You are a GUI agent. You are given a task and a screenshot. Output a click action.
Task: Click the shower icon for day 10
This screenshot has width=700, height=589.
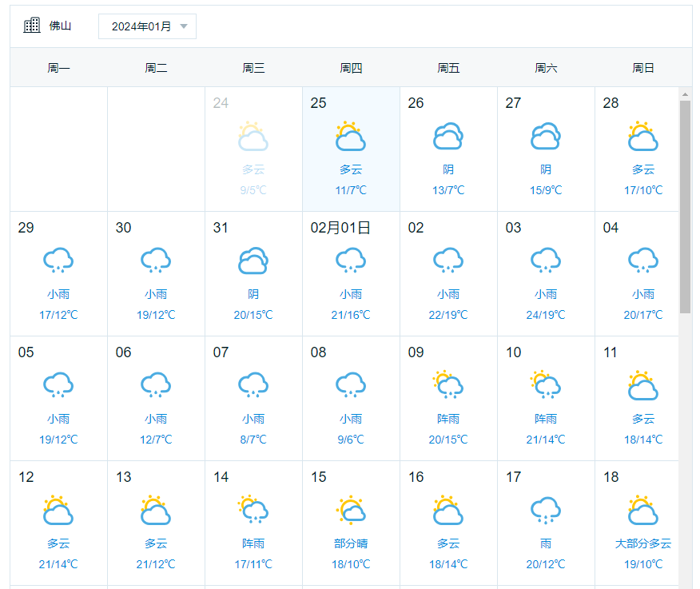pyautogui.click(x=546, y=384)
